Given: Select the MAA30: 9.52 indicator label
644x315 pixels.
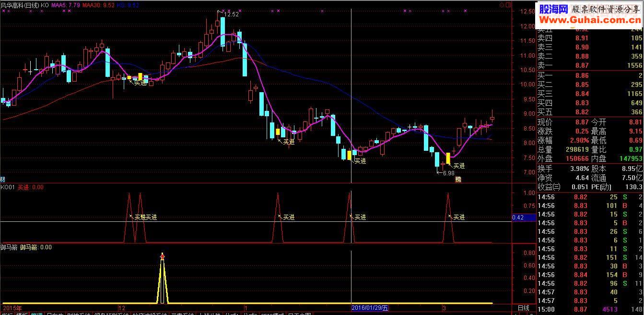Looking at the screenshot, I should pos(98,5).
